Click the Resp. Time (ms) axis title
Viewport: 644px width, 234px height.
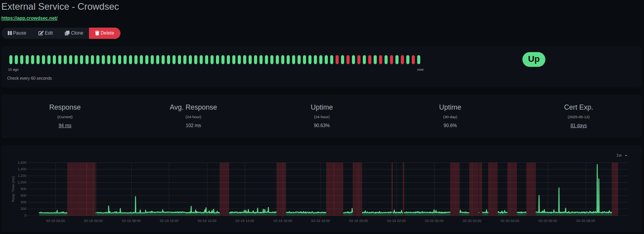point(13,189)
